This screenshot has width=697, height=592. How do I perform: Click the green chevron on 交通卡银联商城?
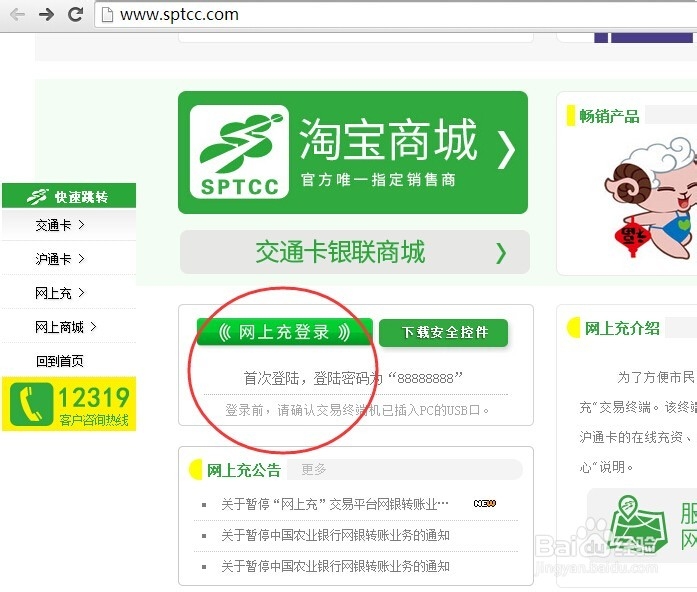[x=501, y=253]
